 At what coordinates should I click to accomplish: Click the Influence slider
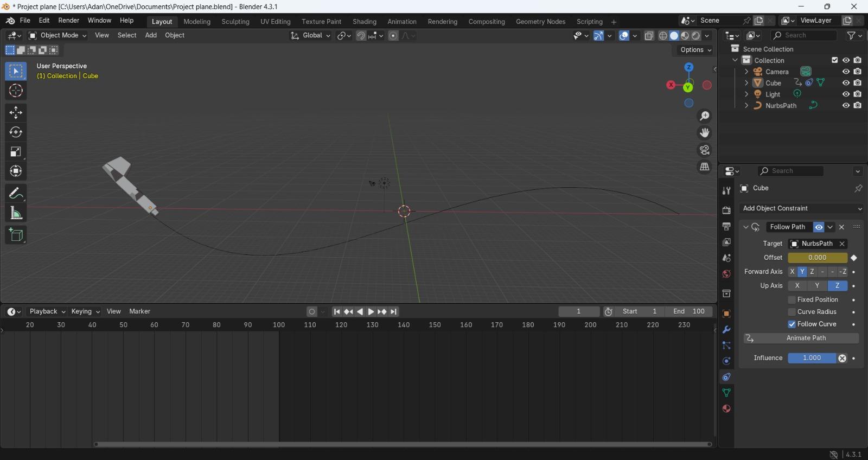coord(812,358)
